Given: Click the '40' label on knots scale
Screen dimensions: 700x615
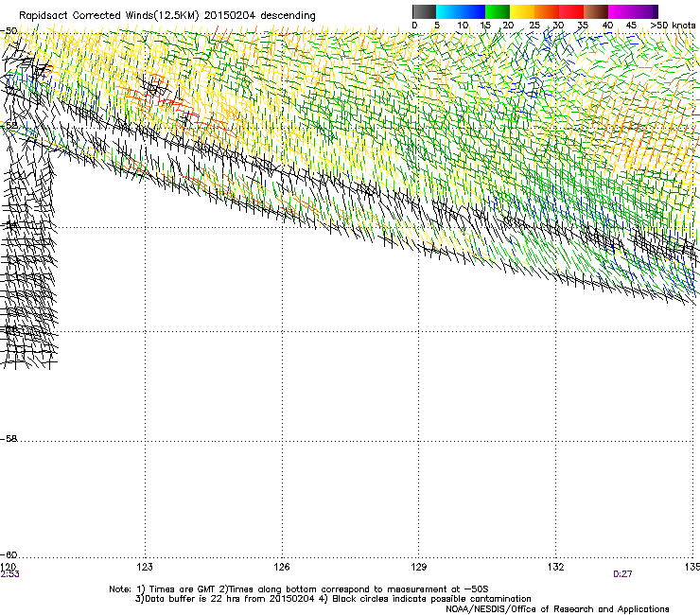Looking at the screenshot, I should tap(607, 26).
